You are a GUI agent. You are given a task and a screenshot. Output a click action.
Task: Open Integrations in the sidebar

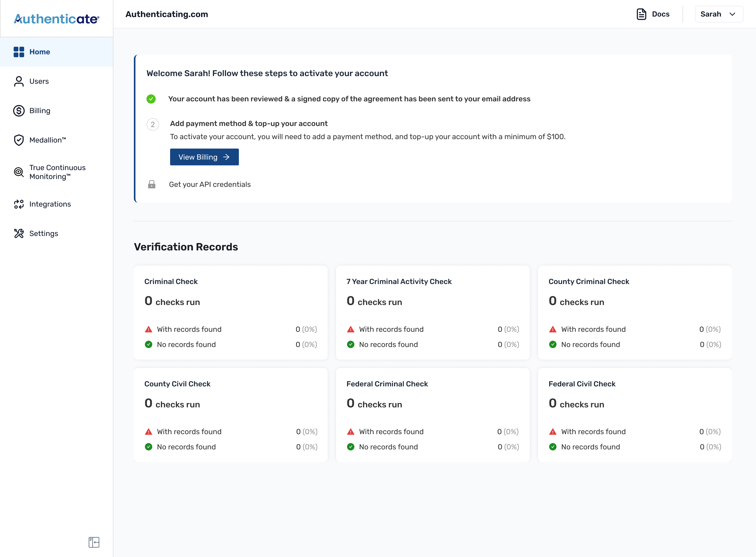[57, 204]
